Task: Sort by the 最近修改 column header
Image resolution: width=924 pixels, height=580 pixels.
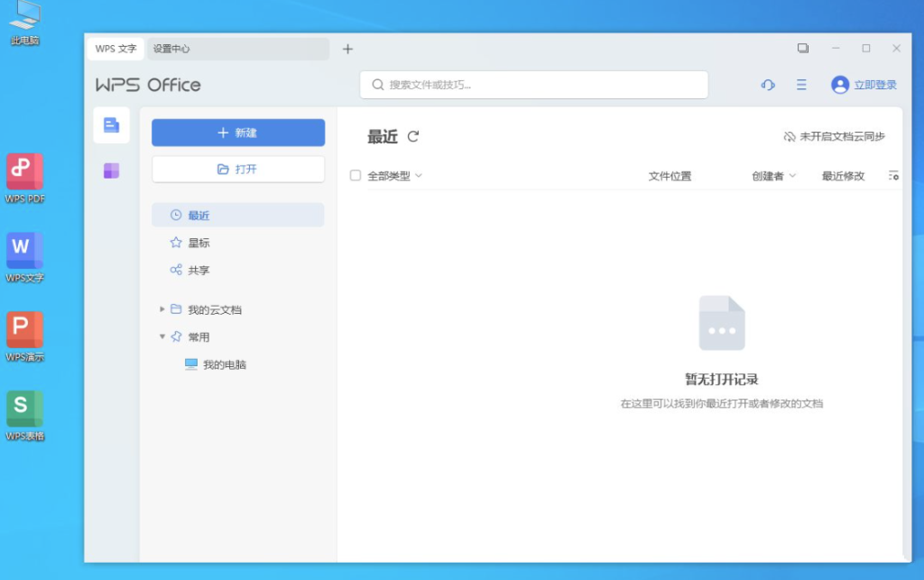Action: (x=843, y=176)
